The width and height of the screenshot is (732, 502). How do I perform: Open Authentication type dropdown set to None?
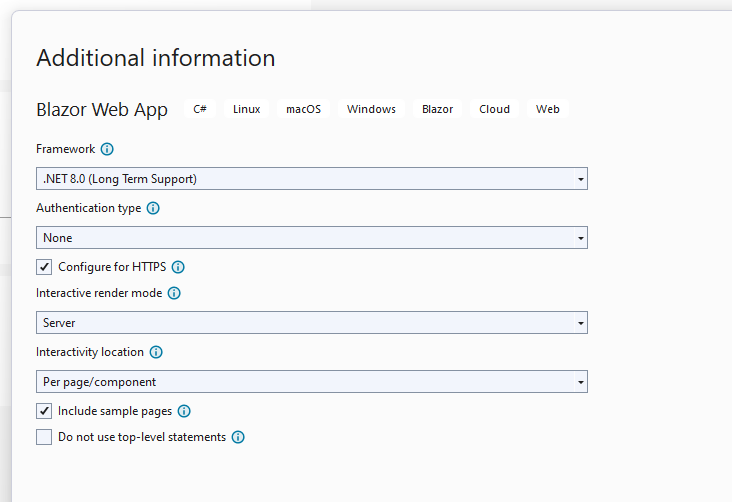coord(312,238)
